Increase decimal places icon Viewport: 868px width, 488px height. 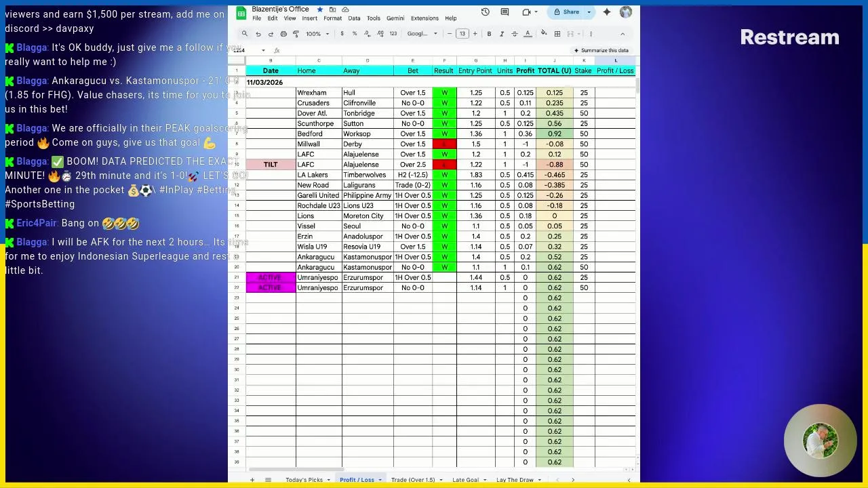tap(380, 34)
